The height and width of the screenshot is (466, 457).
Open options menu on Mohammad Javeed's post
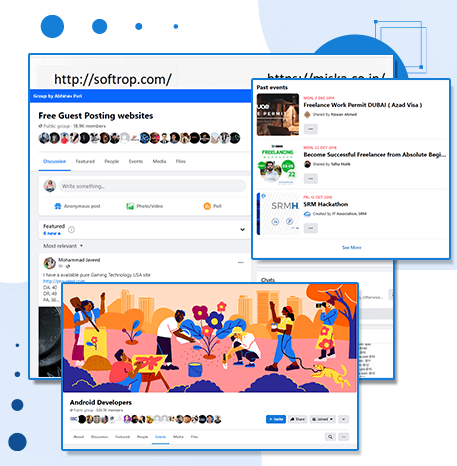tap(240, 262)
